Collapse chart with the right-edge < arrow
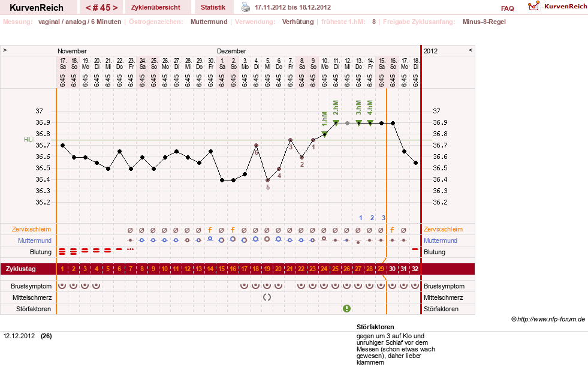The width and height of the screenshot is (588, 385). 471,50
